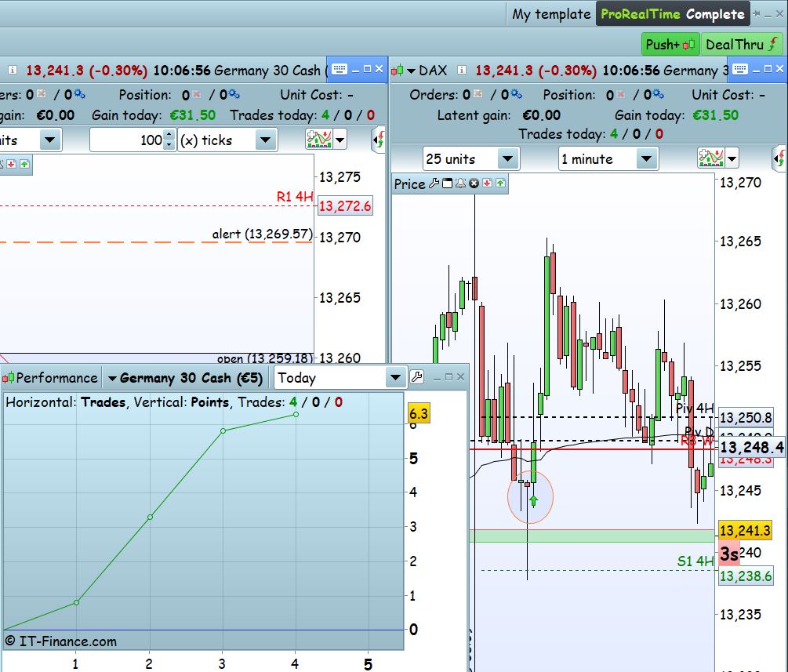Click green up arrow in left chart panel
Image resolution: width=788 pixels, height=672 pixels.
[x=24, y=164]
